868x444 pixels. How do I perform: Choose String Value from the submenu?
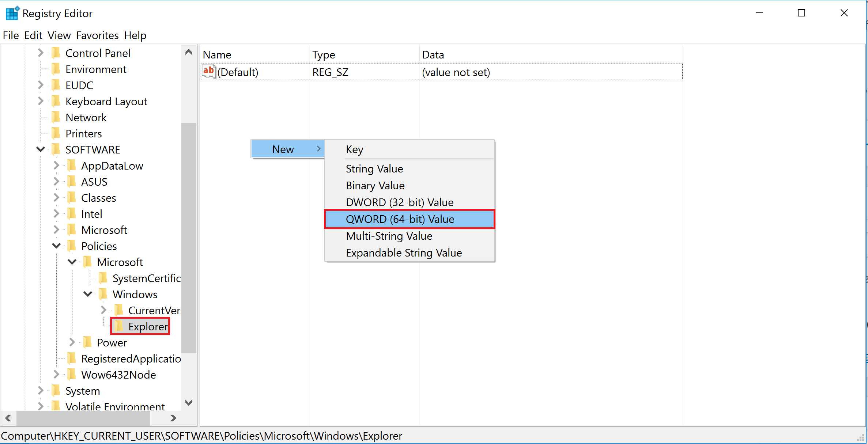(410, 169)
